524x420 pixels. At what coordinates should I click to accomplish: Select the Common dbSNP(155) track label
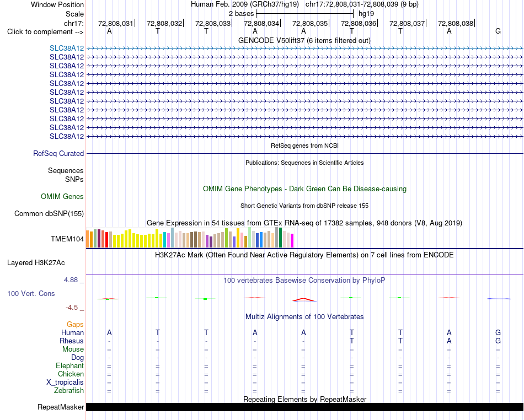click(49, 214)
